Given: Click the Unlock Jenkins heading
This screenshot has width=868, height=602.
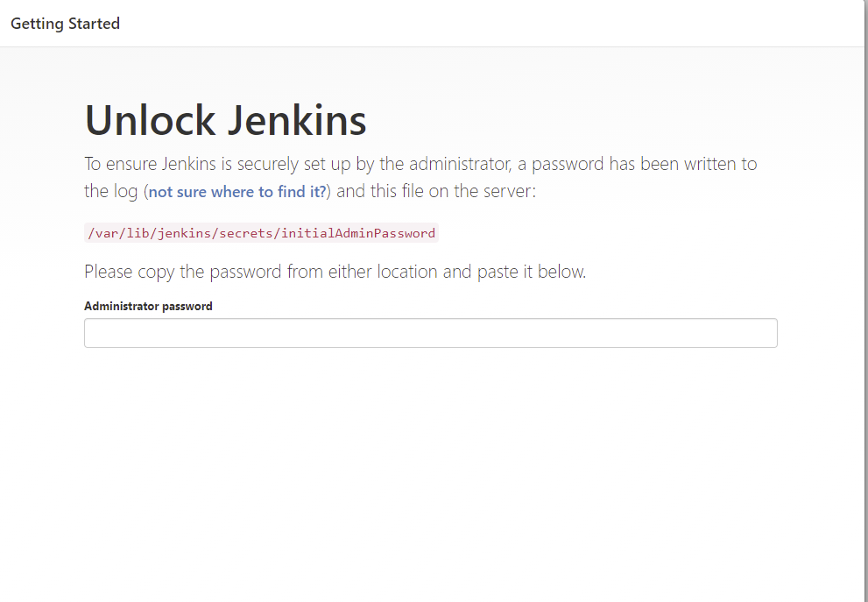Looking at the screenshot, I should click(x=225, y=120).
